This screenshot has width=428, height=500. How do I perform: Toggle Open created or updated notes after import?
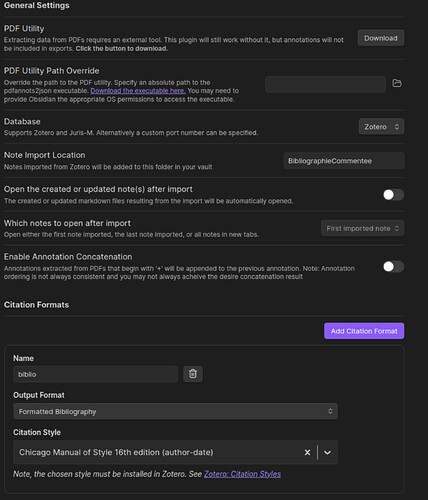(393, 195)
